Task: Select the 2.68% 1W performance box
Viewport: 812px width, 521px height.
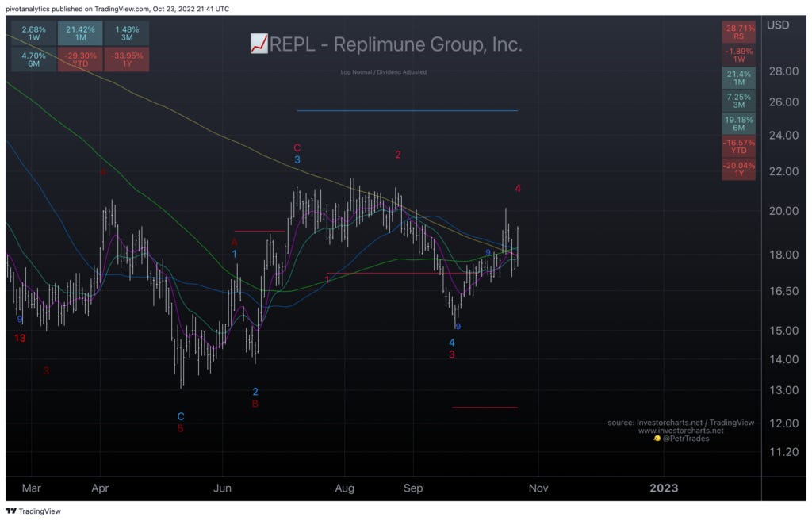Action: point(33,33)
